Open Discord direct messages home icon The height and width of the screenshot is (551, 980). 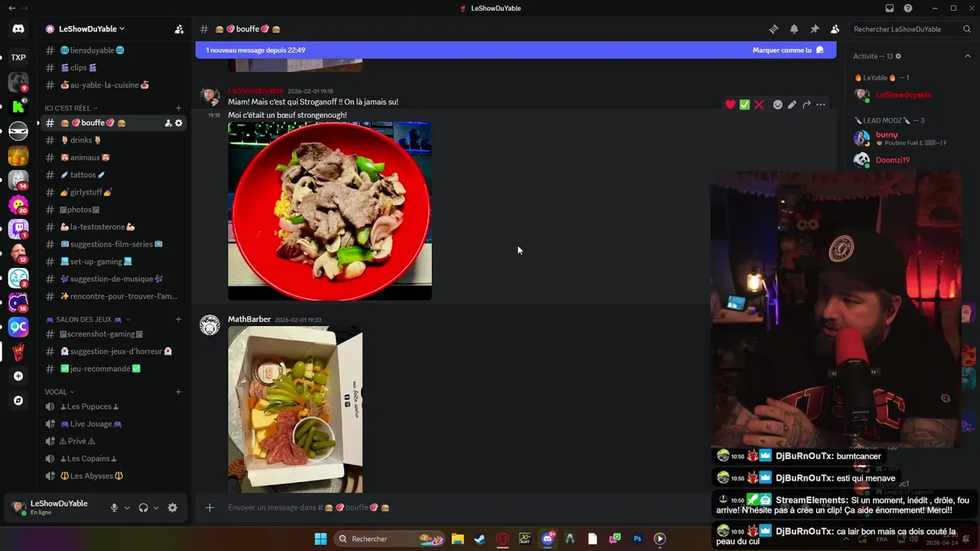coord(18,29)
